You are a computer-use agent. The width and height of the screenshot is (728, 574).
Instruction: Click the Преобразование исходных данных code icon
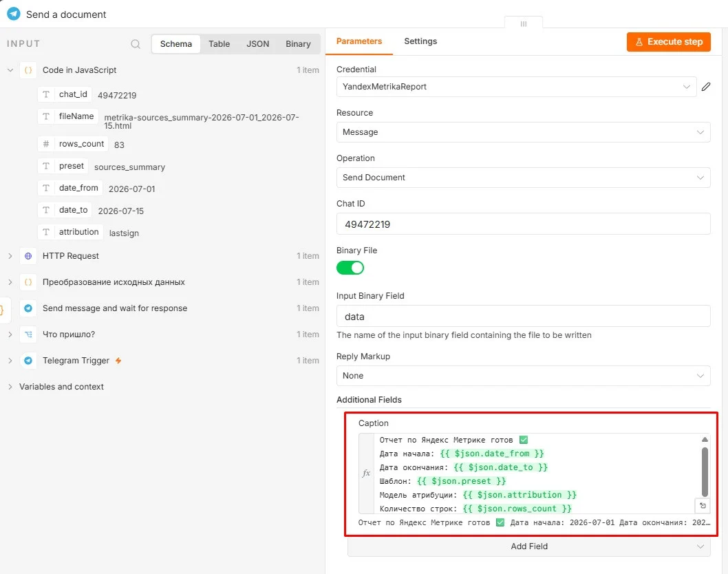(28, 282)
